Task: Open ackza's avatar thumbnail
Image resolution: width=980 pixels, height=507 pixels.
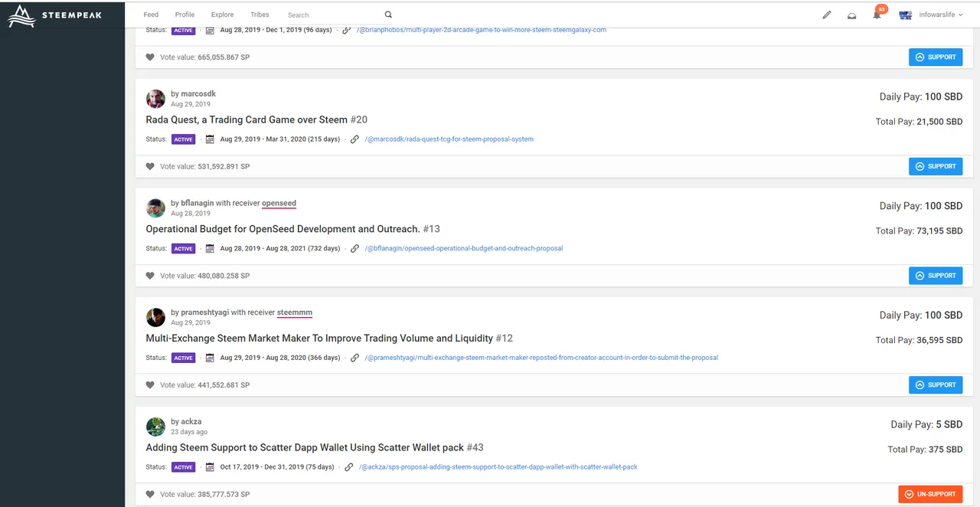Action: (155, 427)
